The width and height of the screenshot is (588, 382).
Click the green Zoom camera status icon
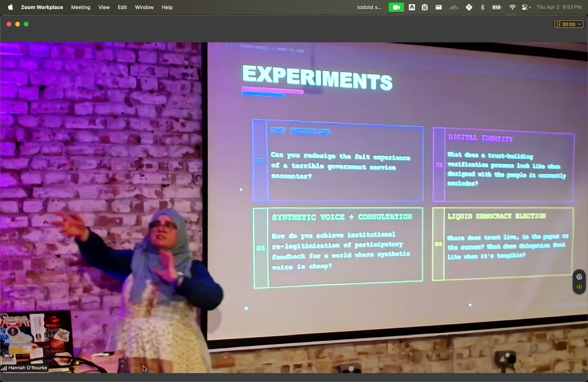[396, 7]
